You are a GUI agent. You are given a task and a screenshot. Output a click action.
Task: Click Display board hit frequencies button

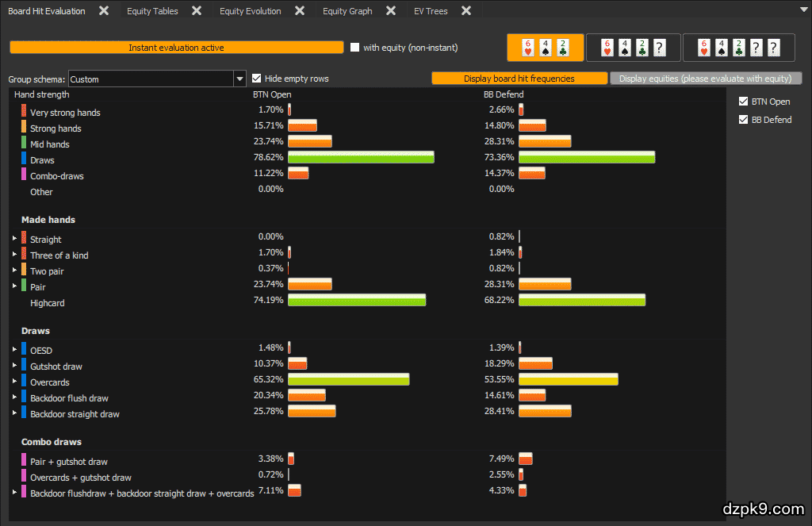pyautogui.click(x=519, y=79)
